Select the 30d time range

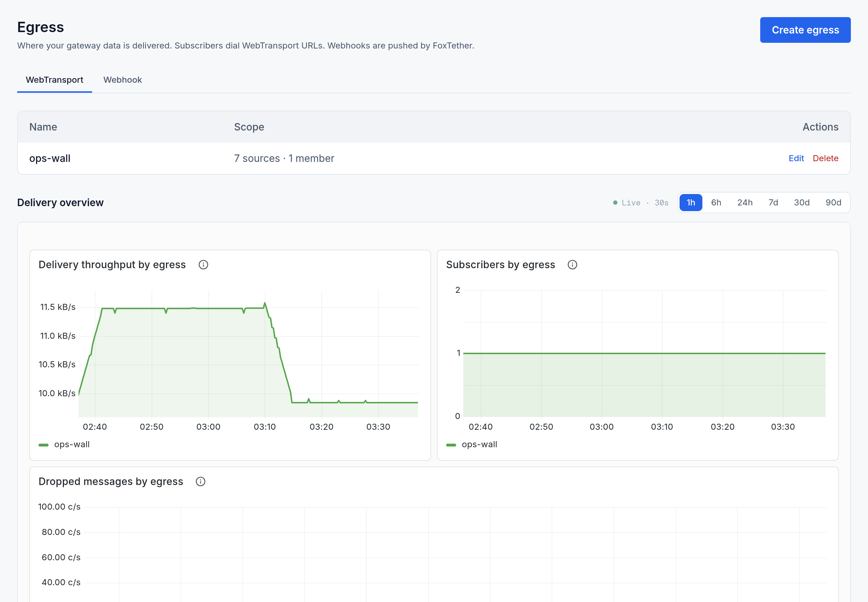pyautogui.click(x=802, y=203)
